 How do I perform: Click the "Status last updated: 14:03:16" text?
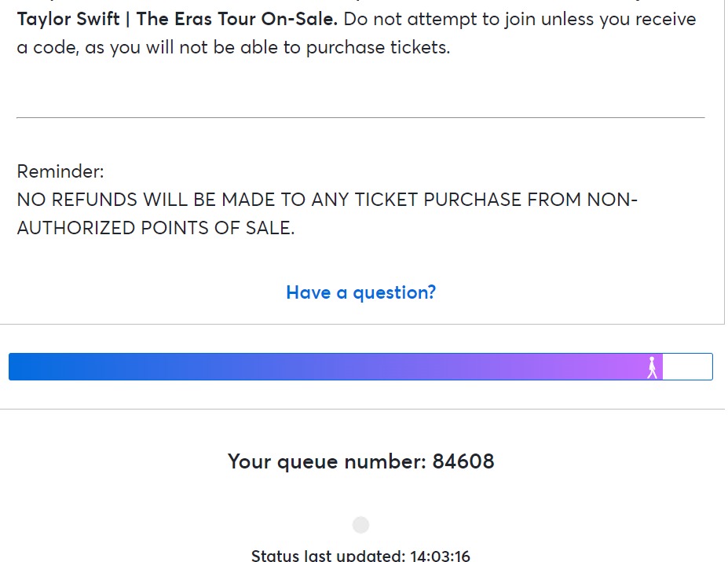(x=360, y=555)
